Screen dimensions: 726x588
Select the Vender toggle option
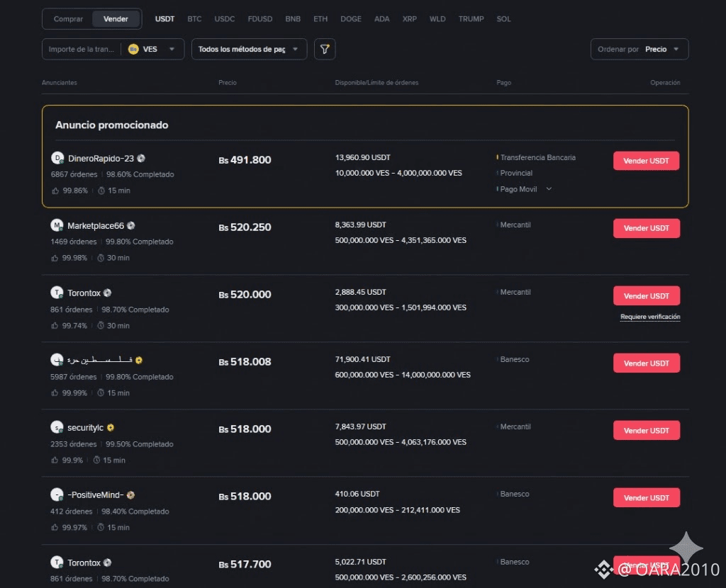click(116, 19)
